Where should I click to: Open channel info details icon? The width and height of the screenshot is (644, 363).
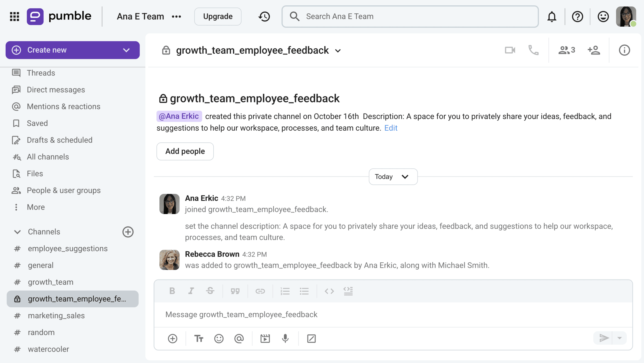(624, 50)
